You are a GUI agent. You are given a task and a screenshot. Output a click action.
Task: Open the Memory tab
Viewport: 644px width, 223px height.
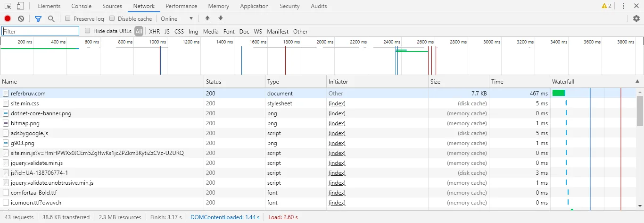(x=218, y=6)
